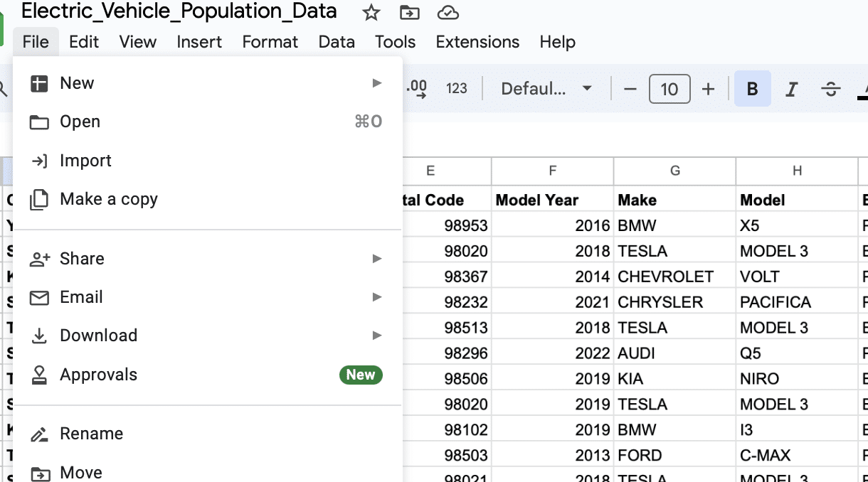The image size is (868, 482).
Task: Click the Make a copy pages icon
Action: click(x=39, y=200)
